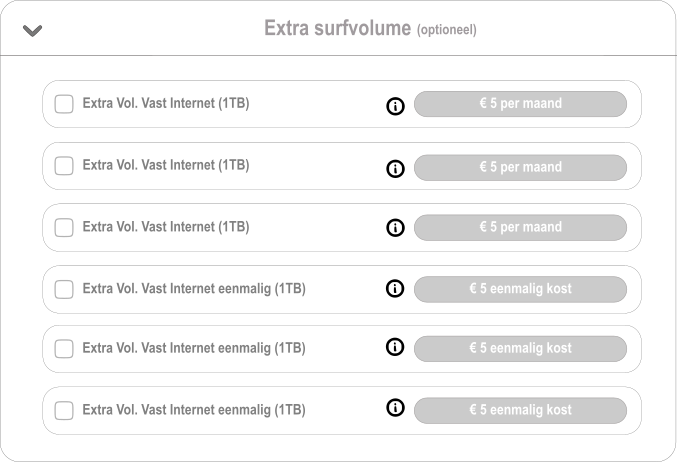Image resolution: width=677 pixels, height=462 pixels.
Task: View info icon of third monthly 1TB option
Action: point(395,228)
